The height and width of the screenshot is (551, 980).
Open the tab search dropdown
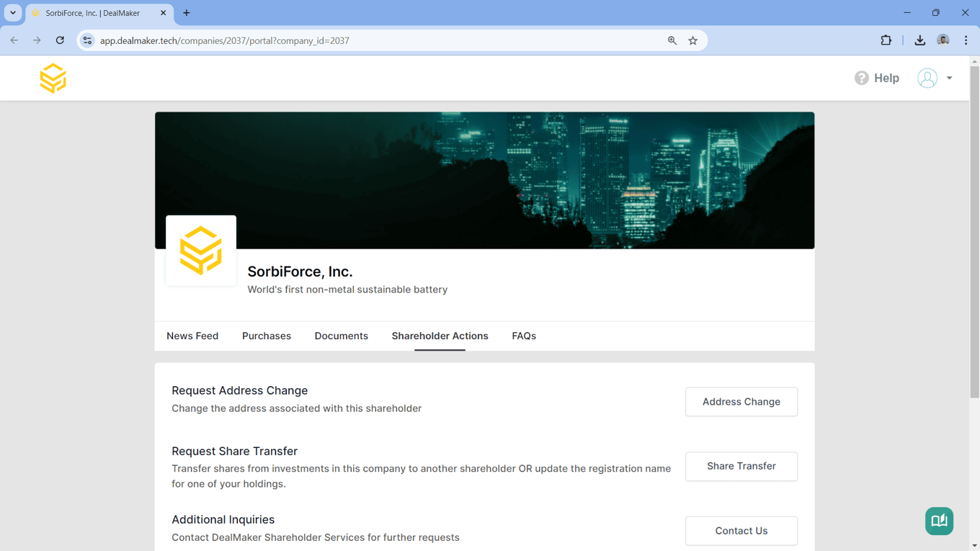[13, 13]
